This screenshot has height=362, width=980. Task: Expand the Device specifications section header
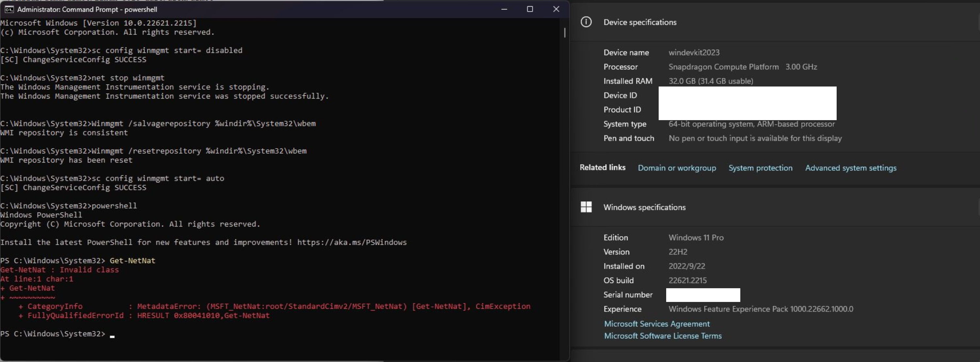(x=775, y=22)
